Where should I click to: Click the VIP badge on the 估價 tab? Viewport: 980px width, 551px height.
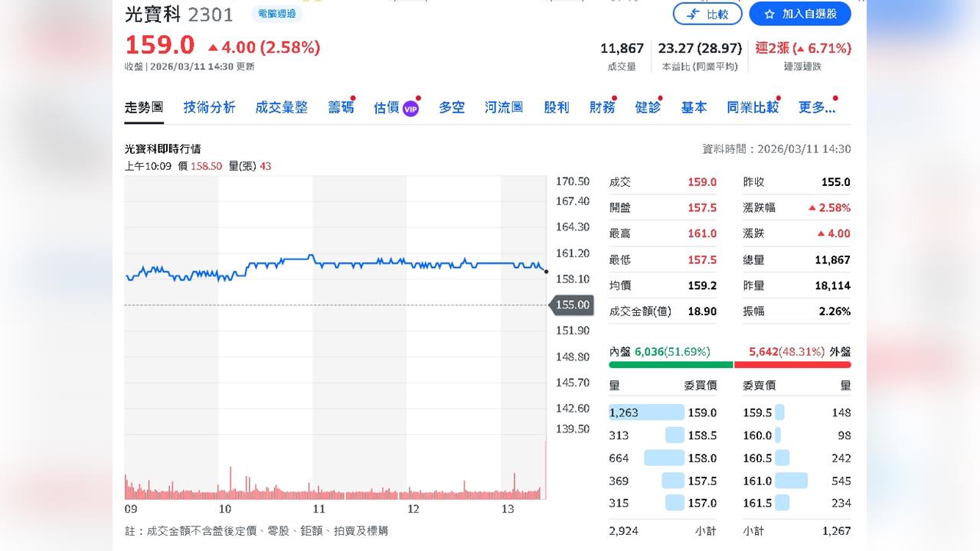[x=410, y=108]
